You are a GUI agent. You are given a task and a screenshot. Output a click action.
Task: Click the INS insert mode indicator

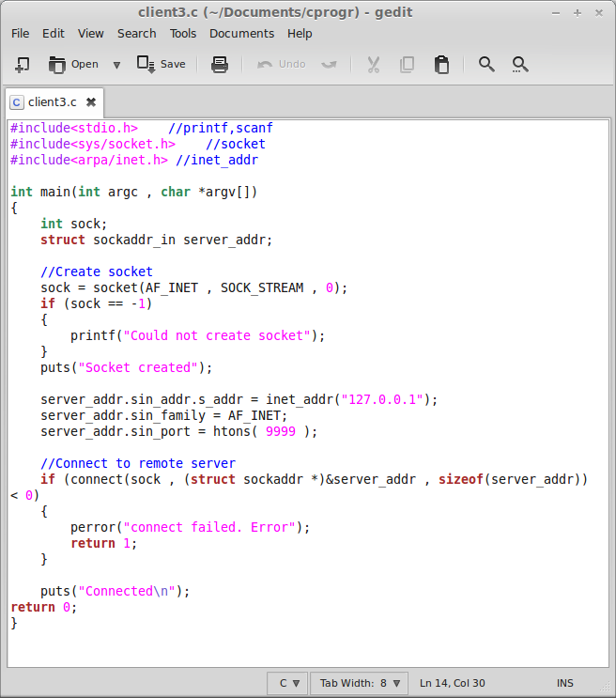click(564, 683)
